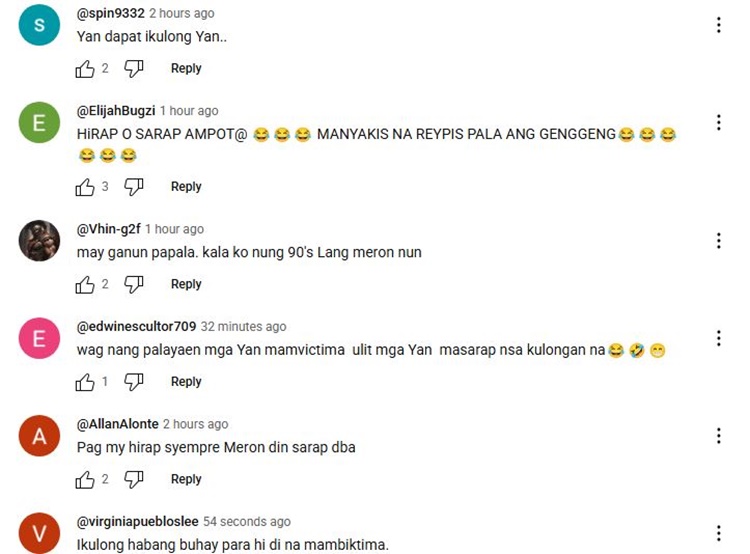Like @edwinescultor709's comment
The image size is (750, 554).
85,382
